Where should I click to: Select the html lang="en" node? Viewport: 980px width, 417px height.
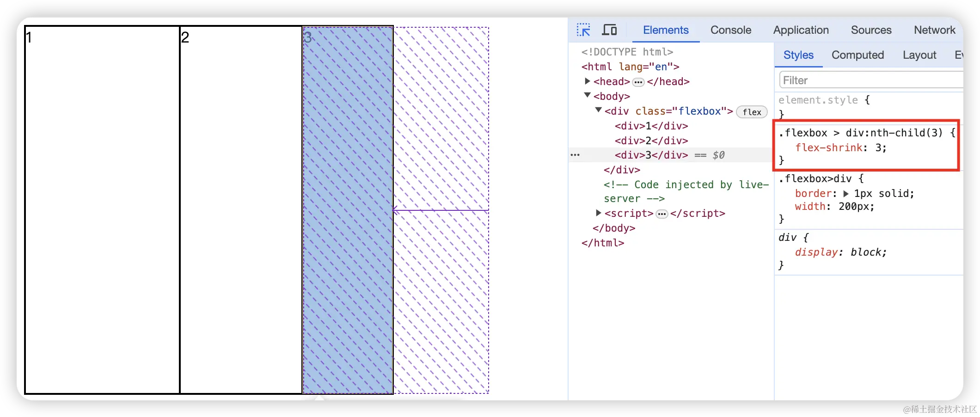[x=631, y=67]
